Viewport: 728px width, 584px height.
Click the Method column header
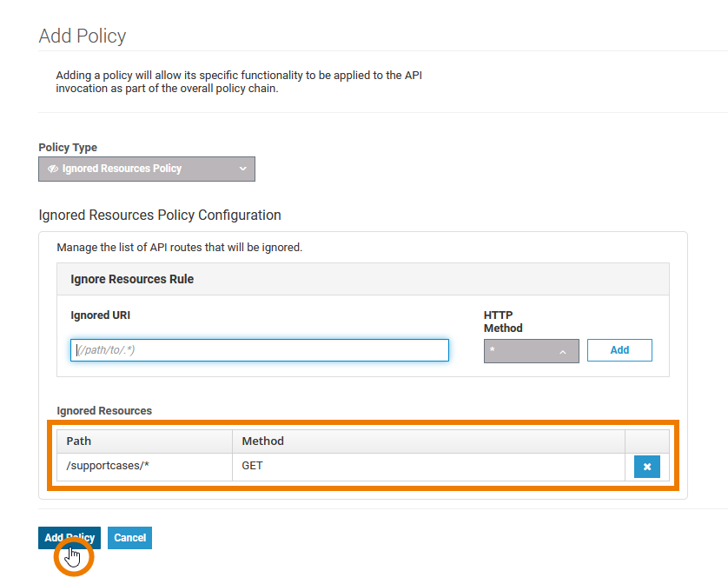tap(262, 441)
